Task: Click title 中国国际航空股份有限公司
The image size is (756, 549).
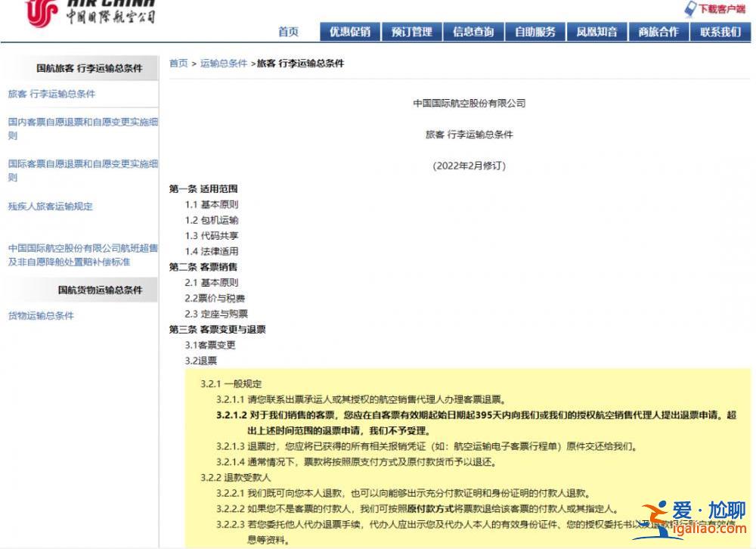Action: pyautogui.click(x=469, y=104)
